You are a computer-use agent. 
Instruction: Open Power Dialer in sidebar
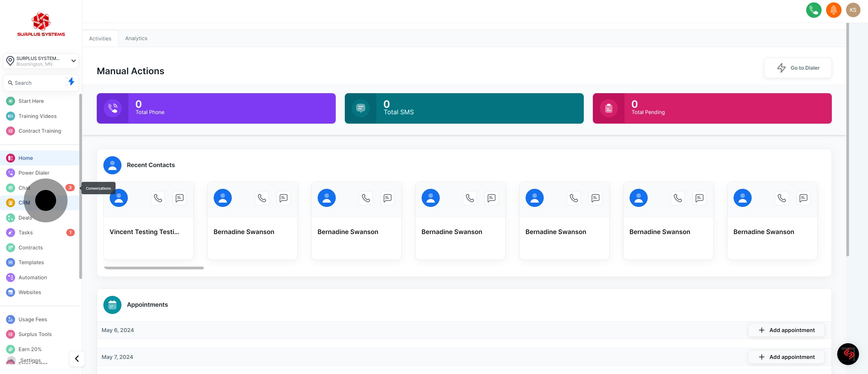[x=34, y=173]
